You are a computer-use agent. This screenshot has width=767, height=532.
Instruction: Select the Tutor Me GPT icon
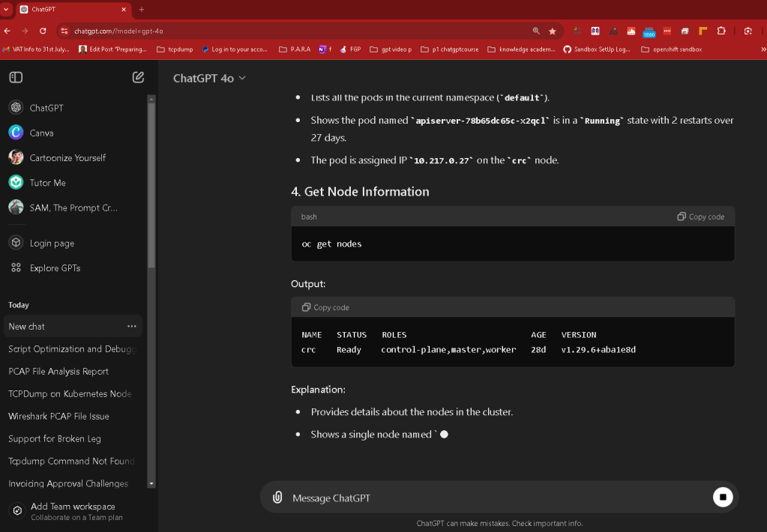(x=16, y=182)
